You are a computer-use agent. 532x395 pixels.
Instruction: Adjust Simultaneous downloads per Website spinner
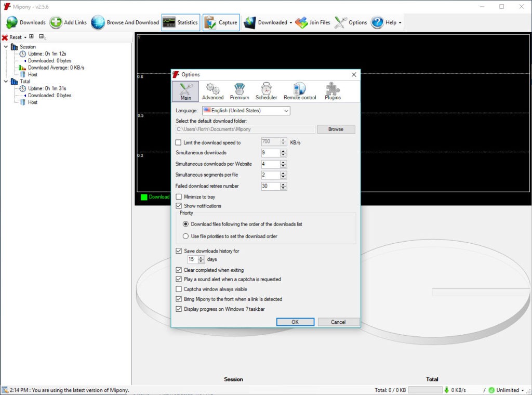(283, 164)
